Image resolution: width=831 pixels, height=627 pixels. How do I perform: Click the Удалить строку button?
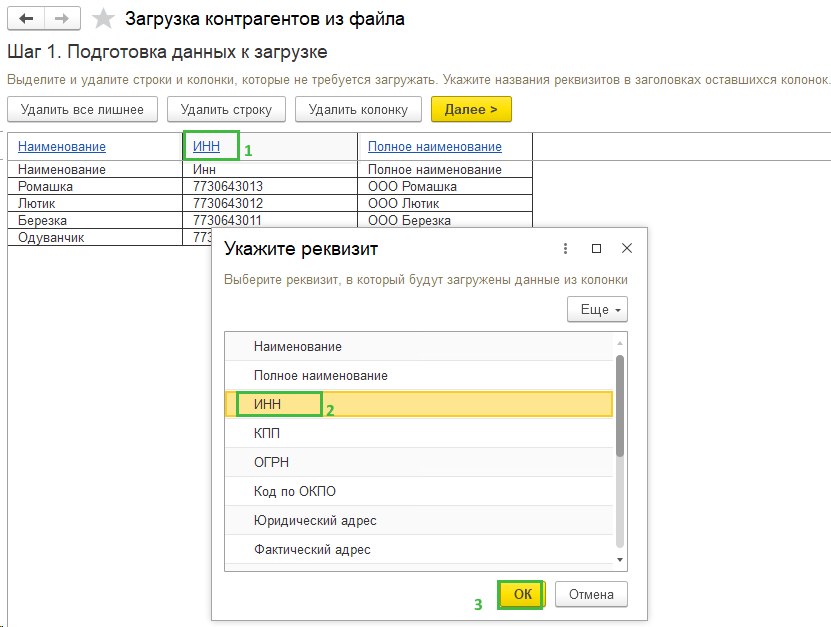tap(226, 109)
